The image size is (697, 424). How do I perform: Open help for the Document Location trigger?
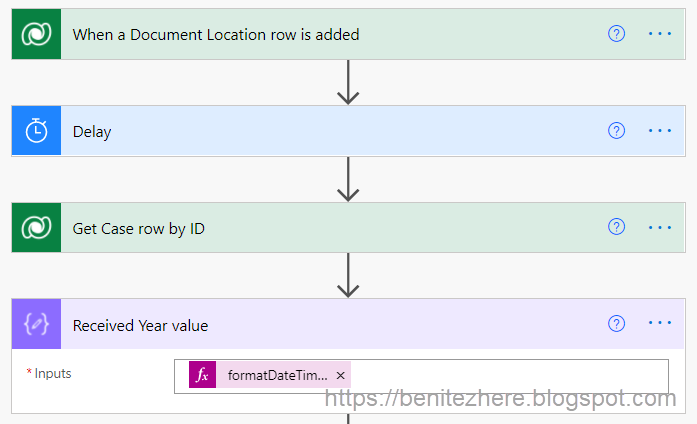[616, 34]
